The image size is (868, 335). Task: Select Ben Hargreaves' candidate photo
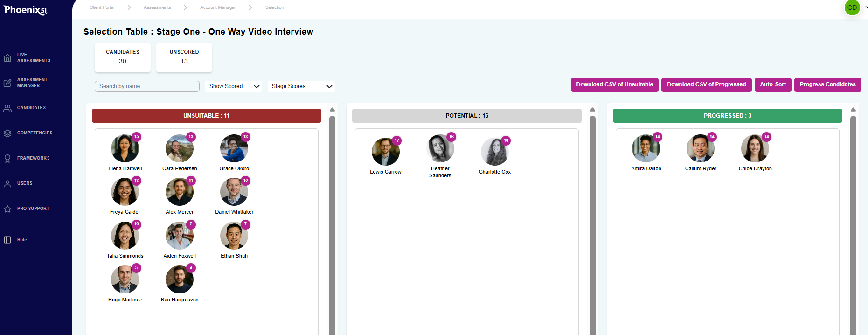click(x=180, y=279)
